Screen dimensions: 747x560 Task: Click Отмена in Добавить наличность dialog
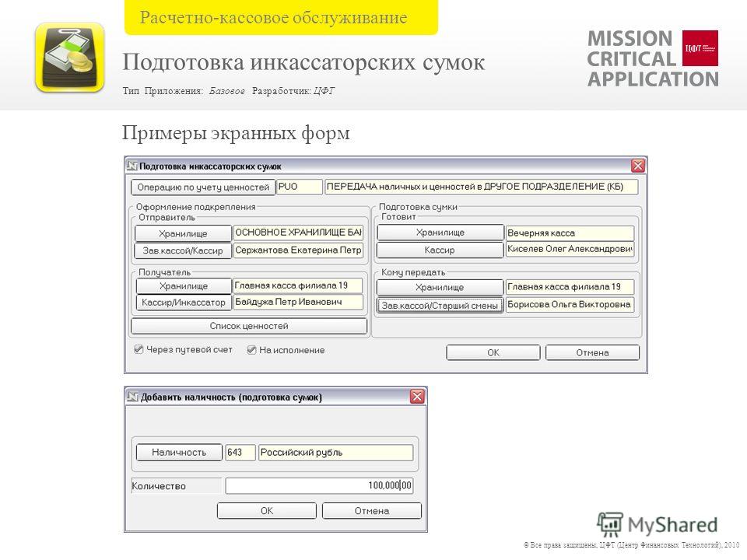(372, 510)
